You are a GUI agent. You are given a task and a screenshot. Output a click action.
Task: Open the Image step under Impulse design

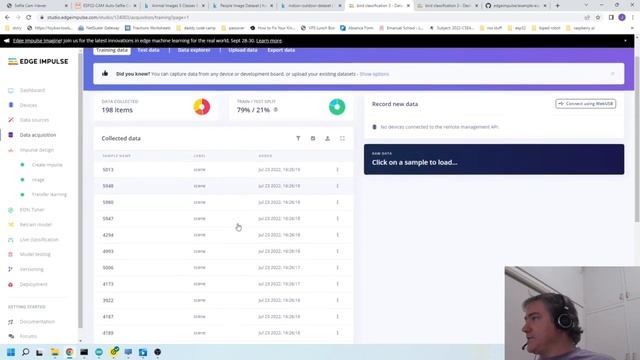point(38,180)
